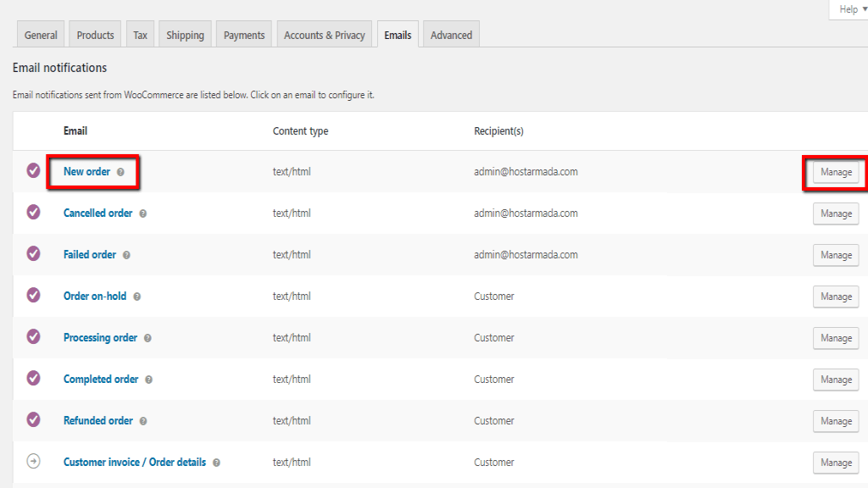Open Customer invoice / Order details link

[134, 462]
